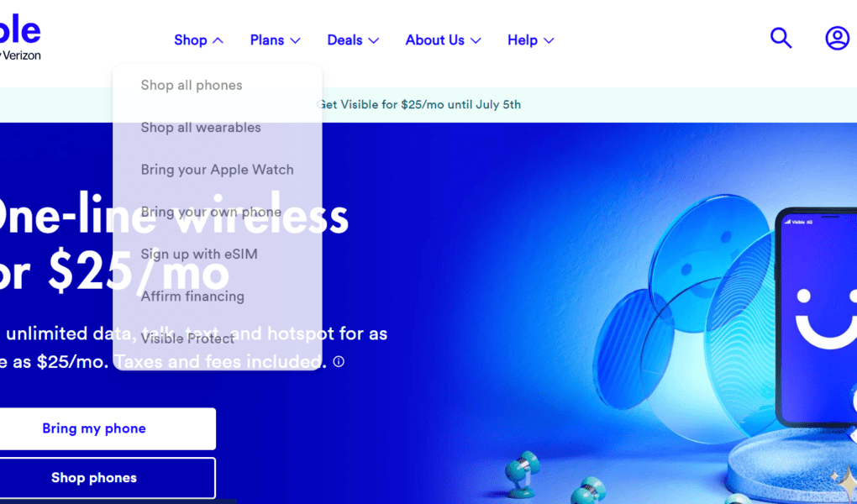
Task: Click the sparkle icon at bottom right
Action: pyautogui.click(x=845, y=481)
